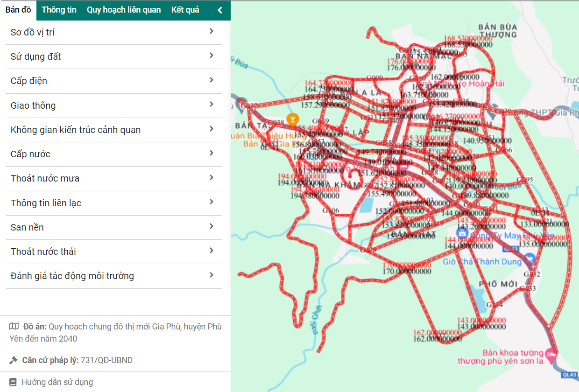Click the book icon beside Hướng dẫn sử dụng
This screenshot has height=392, width=579.
[x=13, y=382]
